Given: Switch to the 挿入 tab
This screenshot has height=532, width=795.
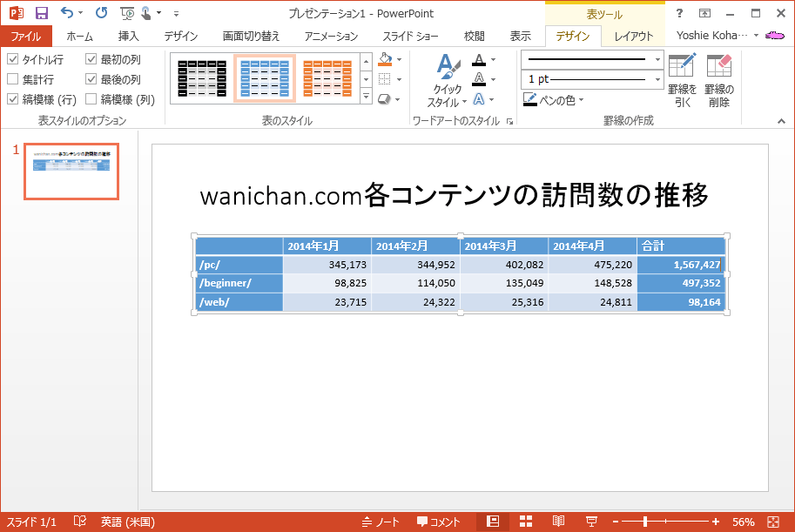Looking at the screenshot, I should coord(128,36).
